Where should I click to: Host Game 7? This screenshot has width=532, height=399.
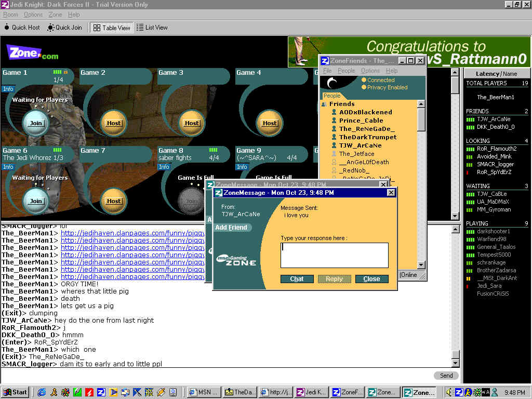[x=114, y=201]
